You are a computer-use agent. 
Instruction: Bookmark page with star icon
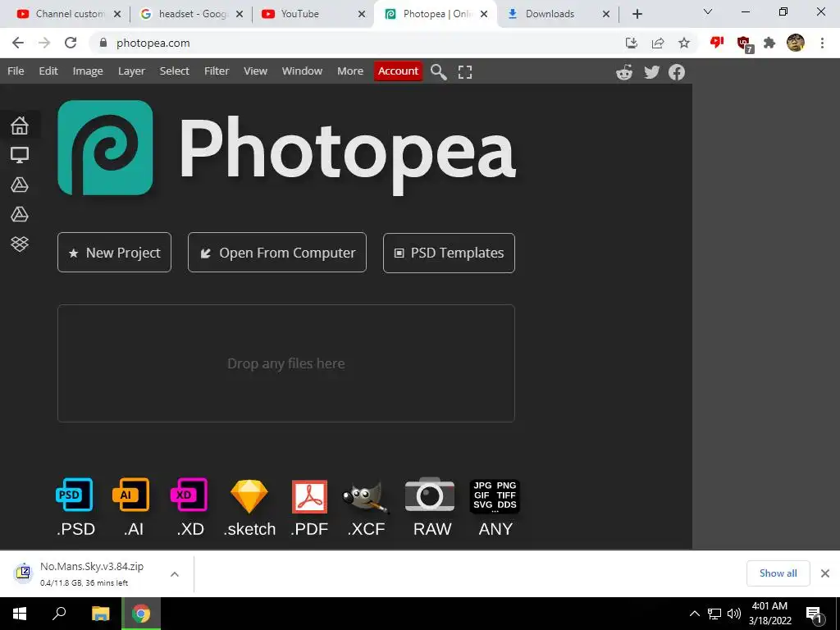tap(684, 43)
